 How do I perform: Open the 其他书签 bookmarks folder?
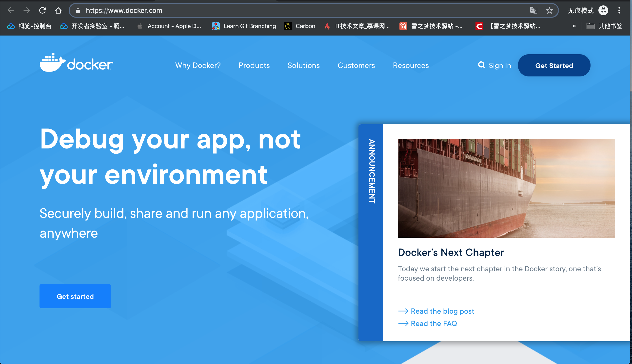(604, 26)
